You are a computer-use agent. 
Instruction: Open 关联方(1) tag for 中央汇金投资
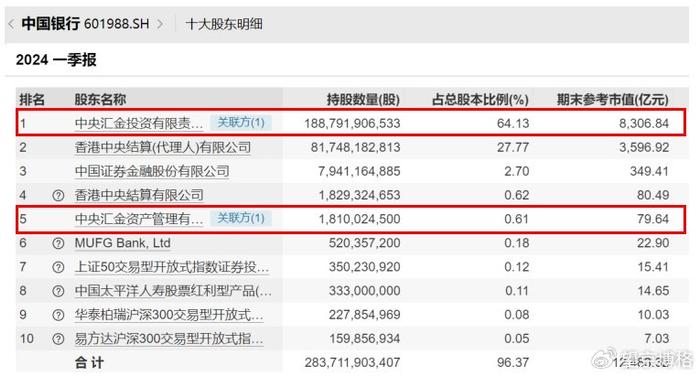pos(241,122)
